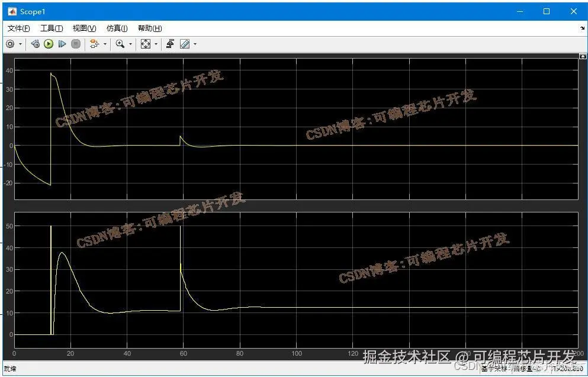Expand the measurements dropdown arrow
588x377 pixels.
click(x=195, y=44)
